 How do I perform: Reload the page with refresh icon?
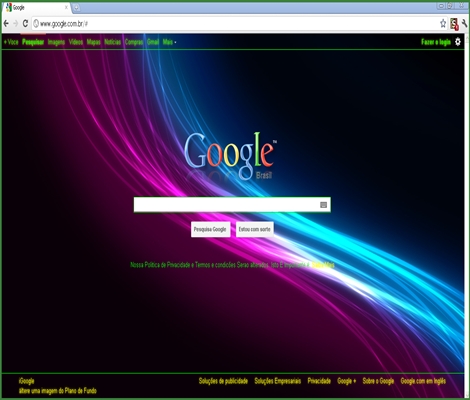[x=25, y=23]
